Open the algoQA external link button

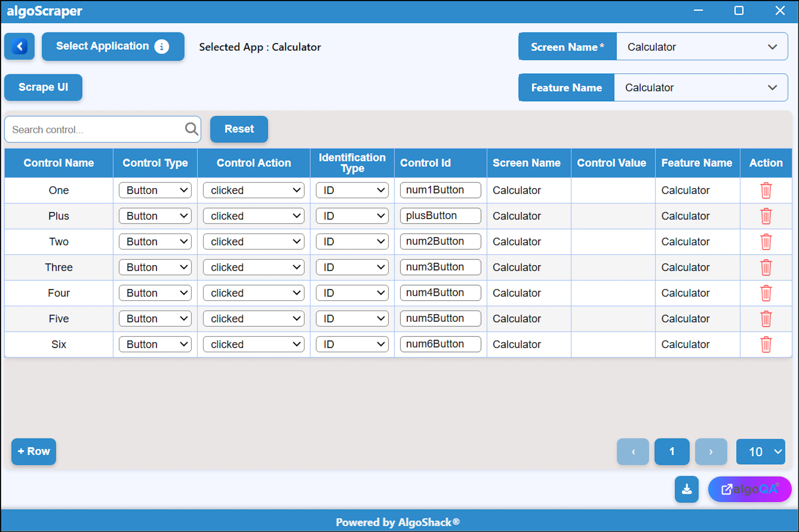tap(750, 489)
